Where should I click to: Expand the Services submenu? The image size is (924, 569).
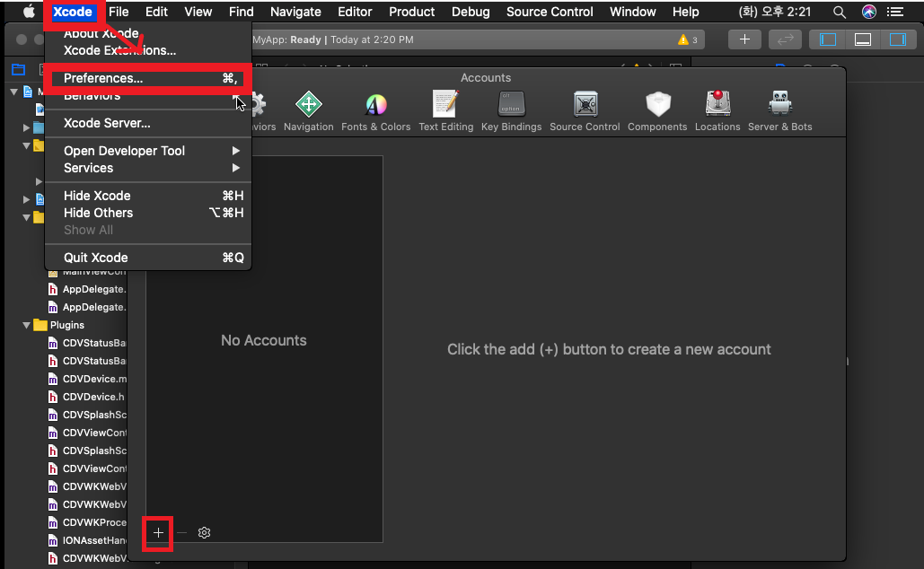tap(148, 168)
